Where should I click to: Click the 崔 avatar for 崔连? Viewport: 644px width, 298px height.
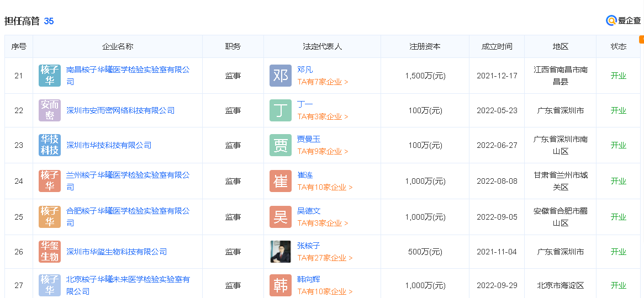(x=281, y=181)
